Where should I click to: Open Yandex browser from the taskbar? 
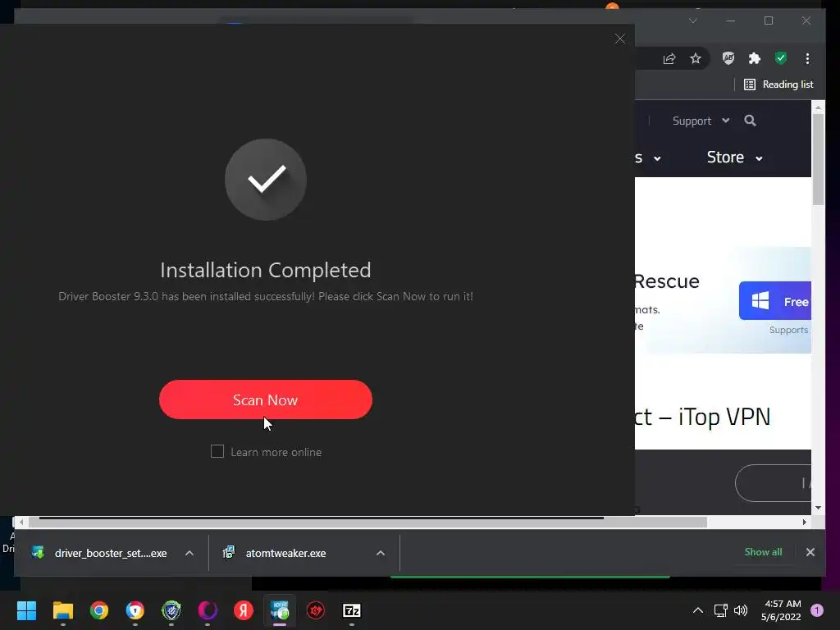(x=243, y=610)
